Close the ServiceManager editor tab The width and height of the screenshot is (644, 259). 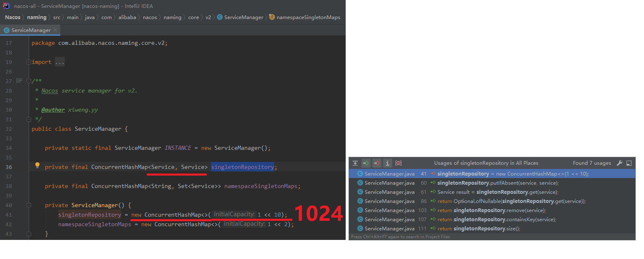[56, 30]
